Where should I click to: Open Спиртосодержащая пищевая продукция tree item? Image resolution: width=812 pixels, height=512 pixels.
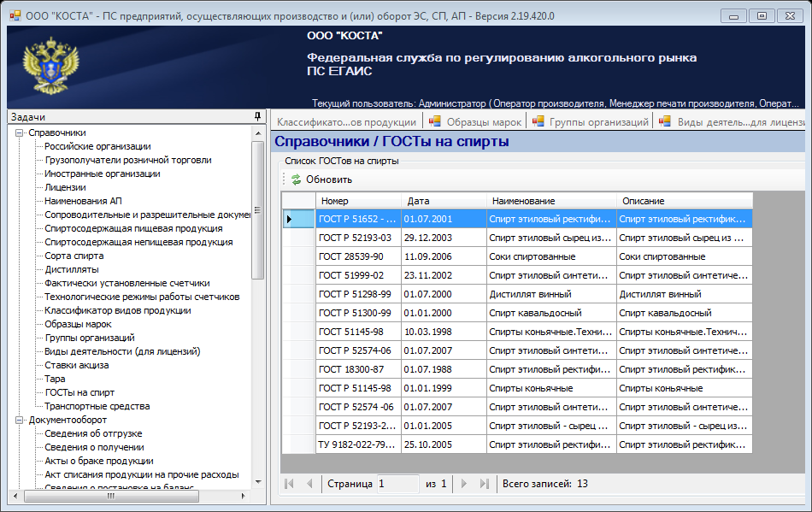pos(133,228)
